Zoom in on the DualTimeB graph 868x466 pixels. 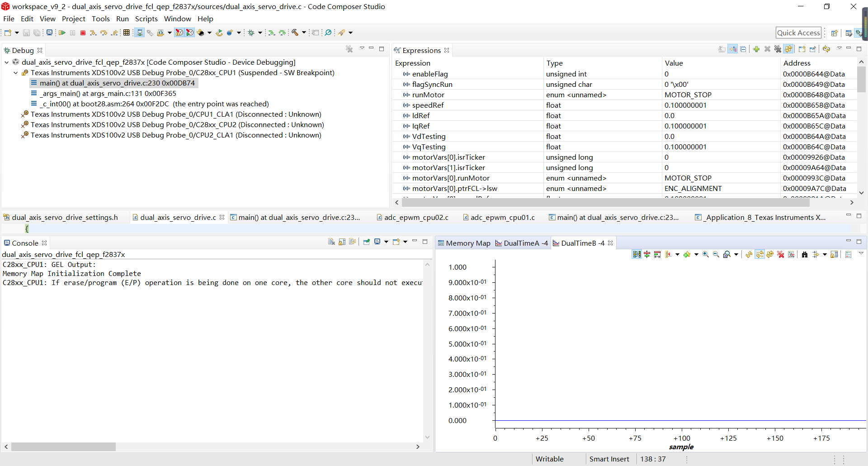[x=706, y=255]
